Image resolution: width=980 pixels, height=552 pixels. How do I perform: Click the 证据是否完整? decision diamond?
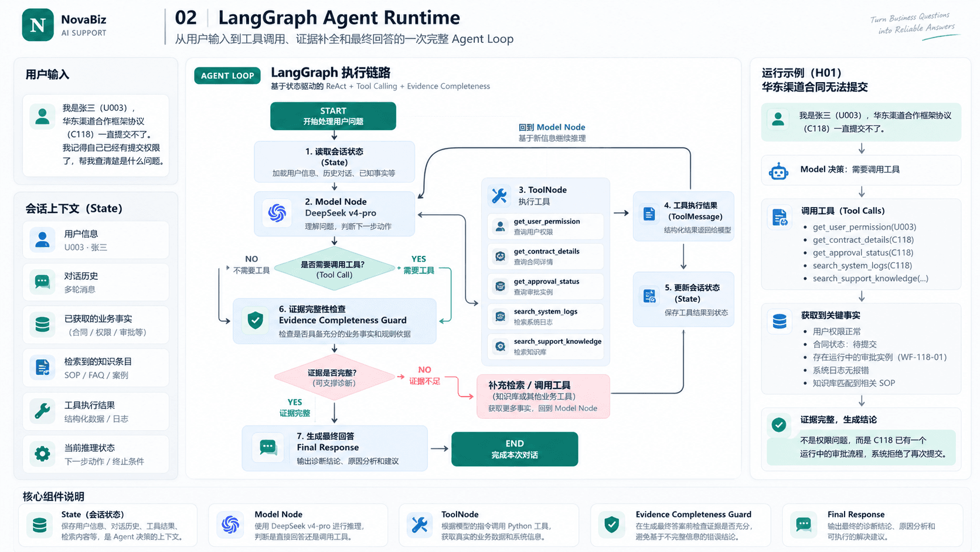(334, 377)
